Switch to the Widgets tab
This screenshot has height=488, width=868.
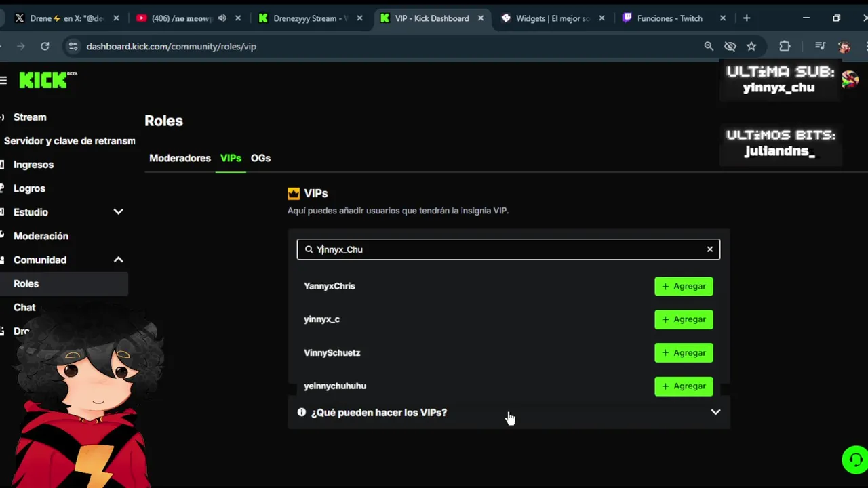point(552,18)
